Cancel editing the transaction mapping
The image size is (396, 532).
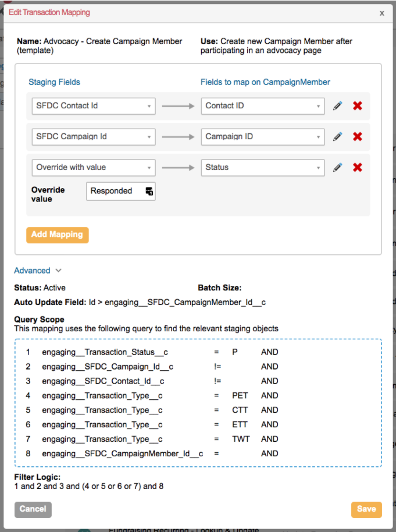click(33, 509)
